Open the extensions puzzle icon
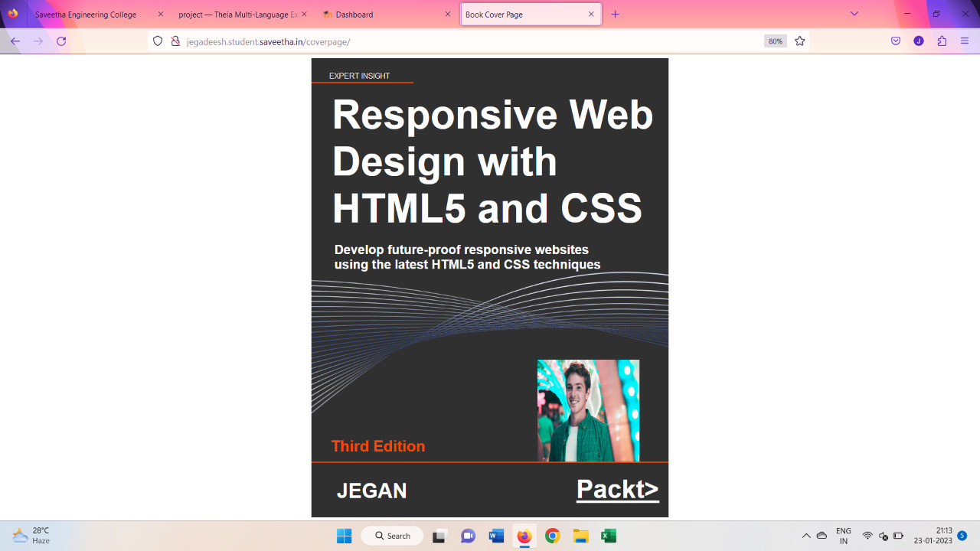The image size is (980, 551). coord(942,41)
